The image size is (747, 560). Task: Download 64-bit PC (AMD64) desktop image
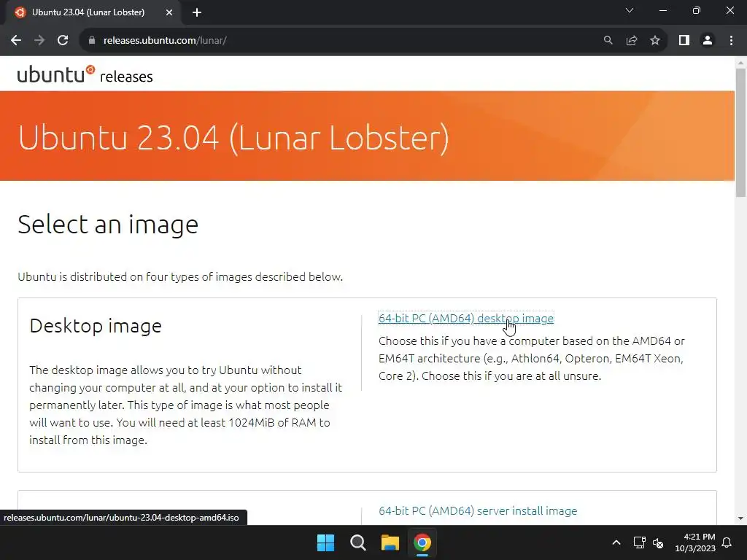pyautogui.click(x=466, y=318)
